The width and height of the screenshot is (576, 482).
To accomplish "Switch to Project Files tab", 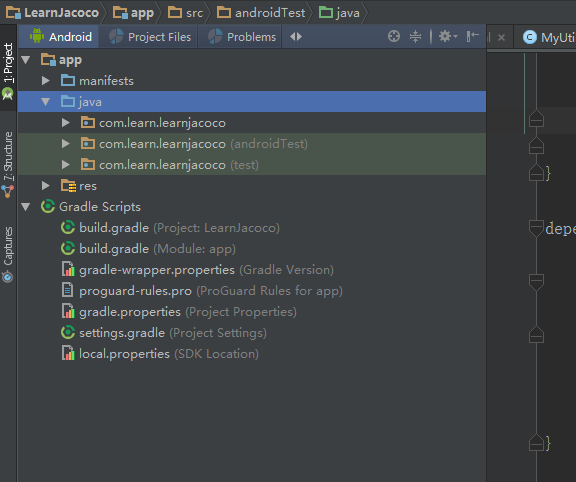I will [150, 37].
